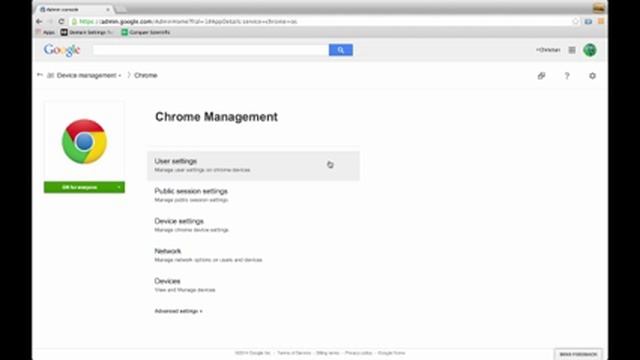The image size is (640, 360).
Task: Click the +Christian profile link
Action: [548, 50]
